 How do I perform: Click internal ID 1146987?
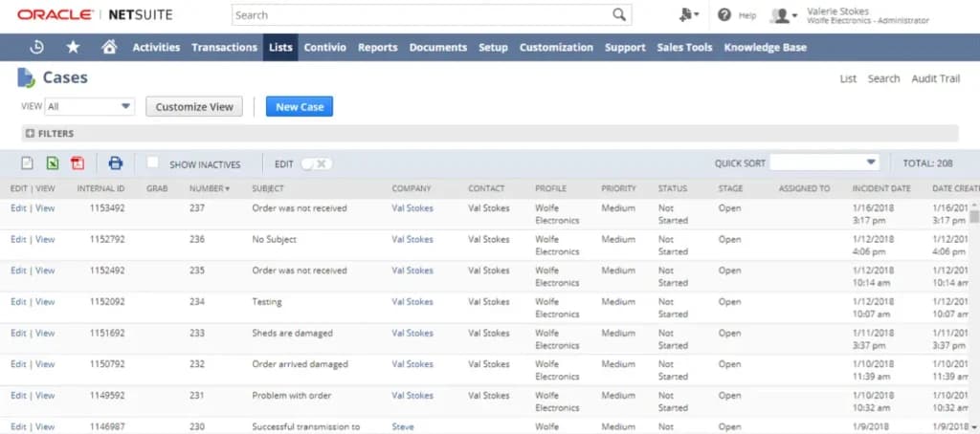(107, 426)
